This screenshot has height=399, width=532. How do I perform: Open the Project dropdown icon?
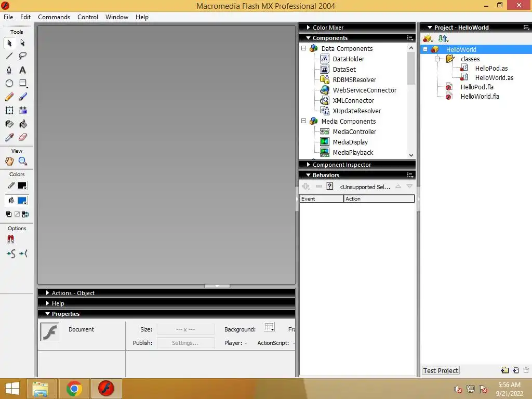(x=428, y=38)
